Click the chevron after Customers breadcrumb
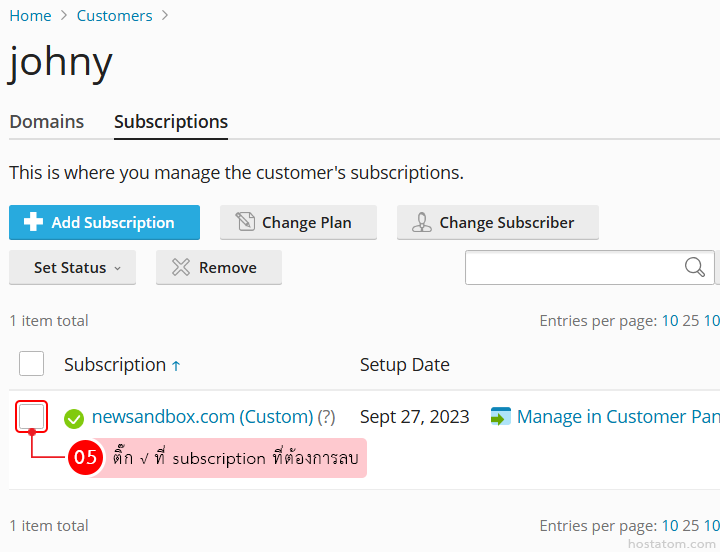 coord(165,16)
